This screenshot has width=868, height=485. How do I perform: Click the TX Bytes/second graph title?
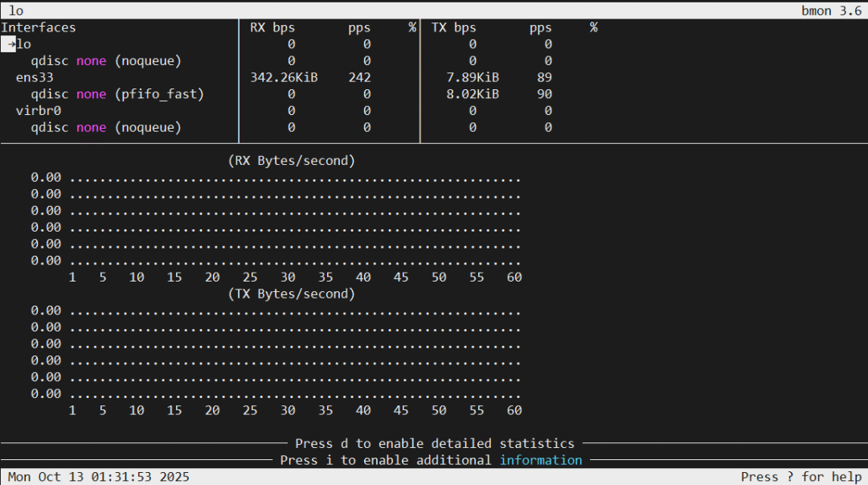[x=291, y=294]
